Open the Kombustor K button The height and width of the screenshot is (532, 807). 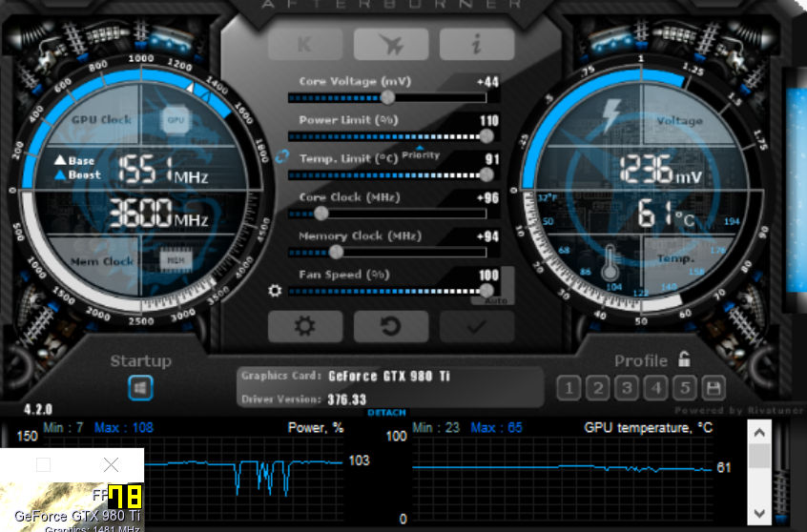click(x=305, y=44)
